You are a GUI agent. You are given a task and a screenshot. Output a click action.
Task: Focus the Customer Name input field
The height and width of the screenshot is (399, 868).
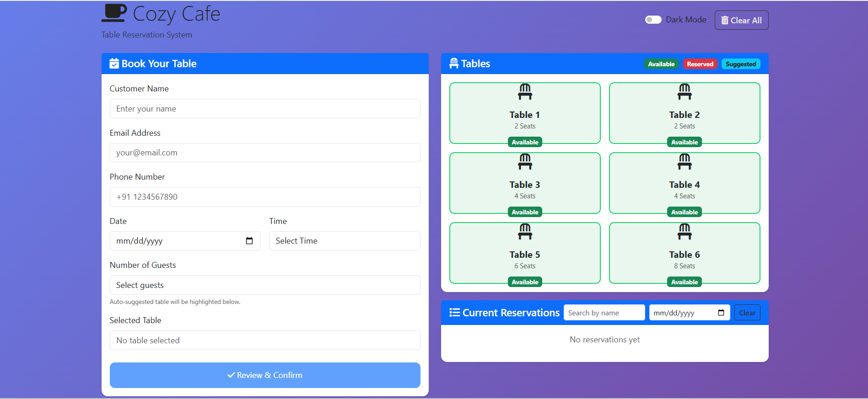pos(264,109)
